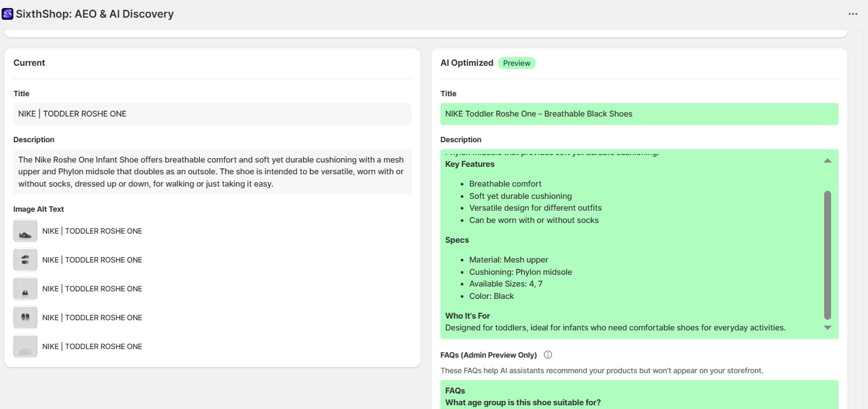Click the second shoe image thumbnail
Image resolution: width=868 pixels, height=409 pixels.
(x=25, y=260)
